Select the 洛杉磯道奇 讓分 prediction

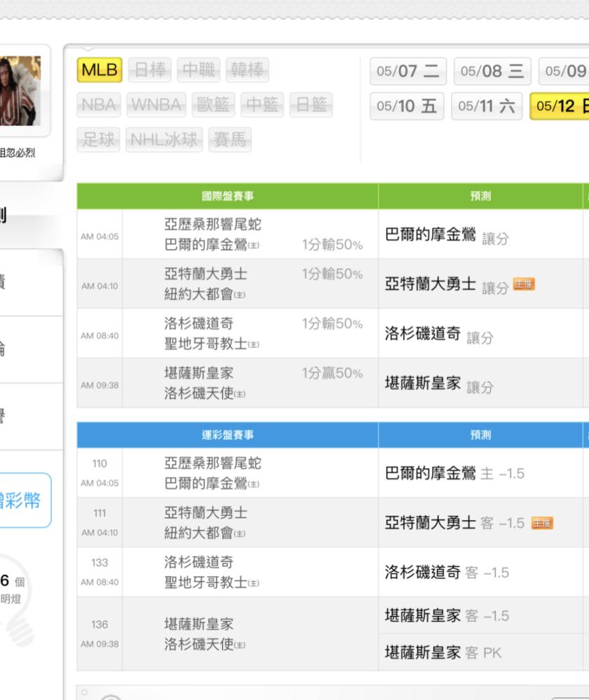[439, 335]
